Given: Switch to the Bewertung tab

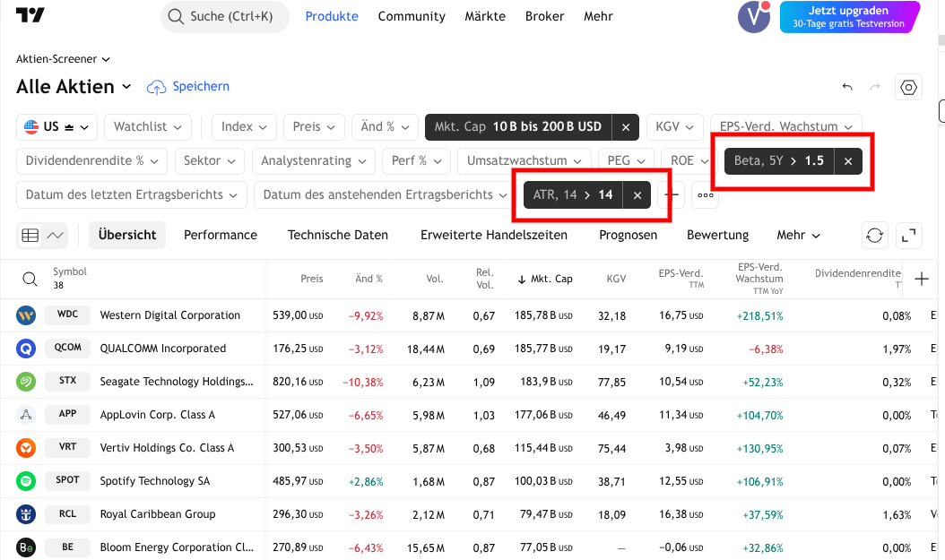Looking at the screenshot, I should 718,236.
